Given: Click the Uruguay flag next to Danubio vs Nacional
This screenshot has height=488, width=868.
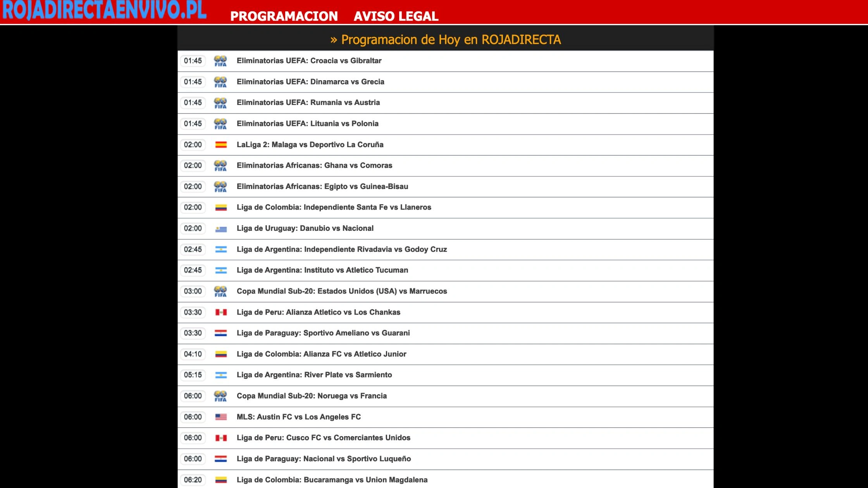Looking at the screenshot, I should click(x=221, y=229).
